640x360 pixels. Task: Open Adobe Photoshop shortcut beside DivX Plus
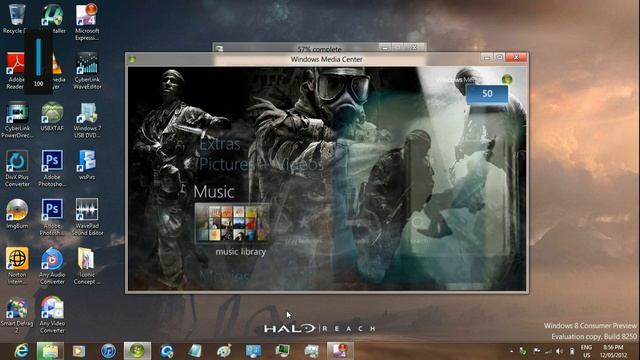[x=52, y=169]
